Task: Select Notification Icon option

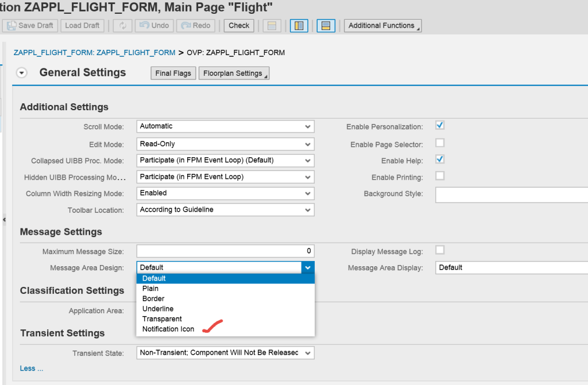Action: point(225,329)
